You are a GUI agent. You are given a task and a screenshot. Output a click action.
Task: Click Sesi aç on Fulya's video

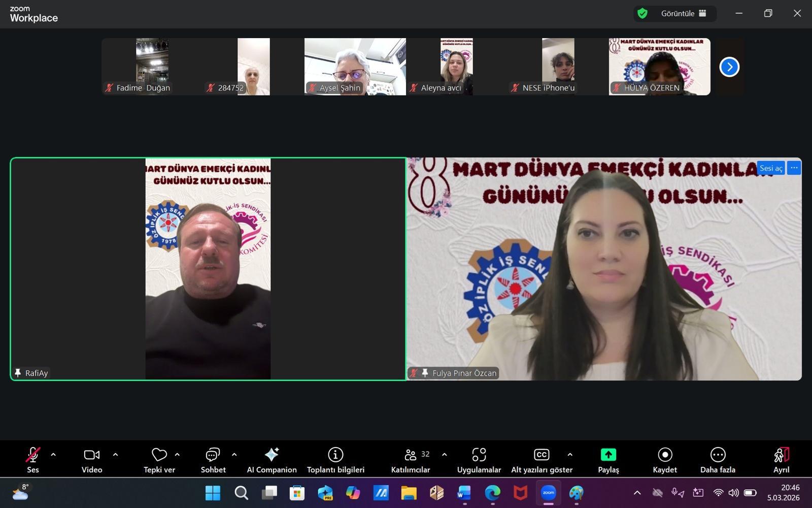770,168
